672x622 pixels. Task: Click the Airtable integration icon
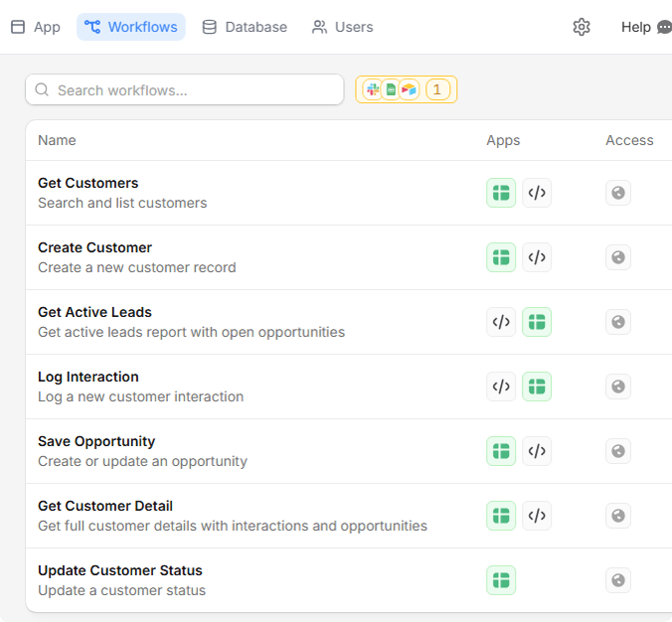point(409,89)
